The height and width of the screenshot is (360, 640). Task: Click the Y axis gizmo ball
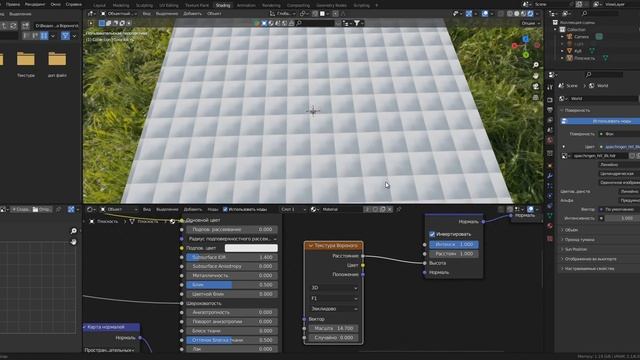(x=526, y=55)
